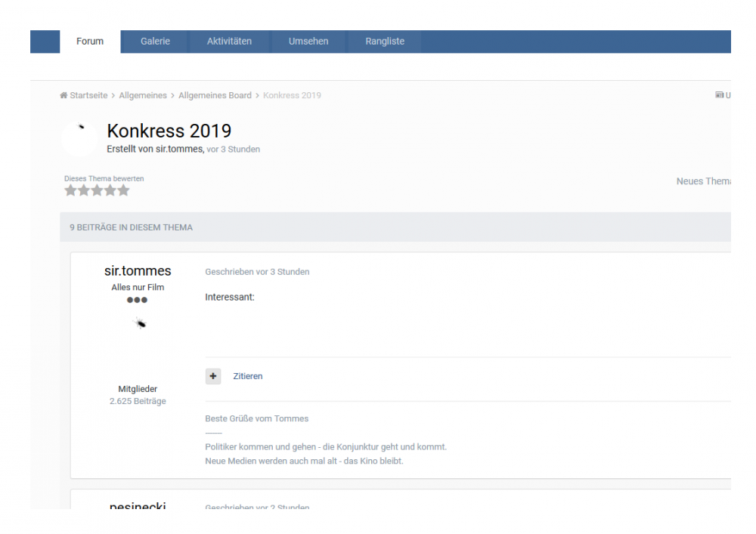Open the Geschrieben vor 3 Stunden timestamp

tap(257, 272)
